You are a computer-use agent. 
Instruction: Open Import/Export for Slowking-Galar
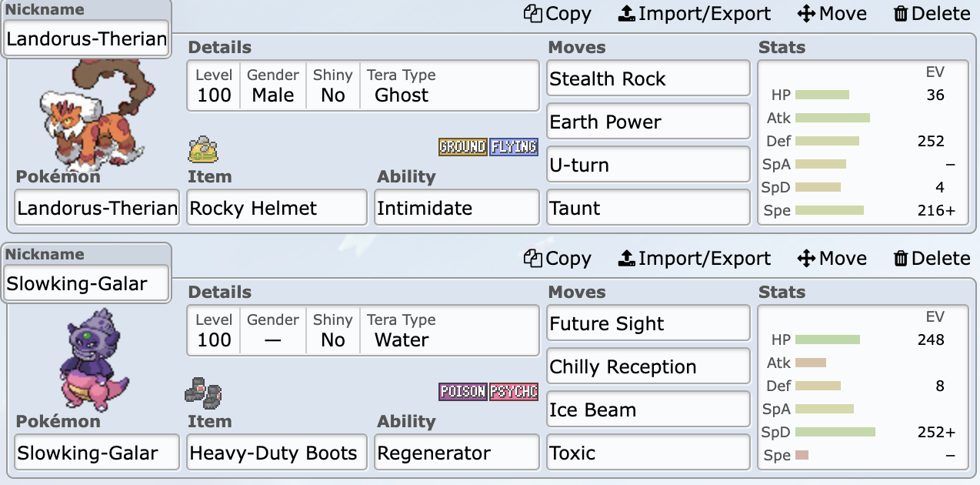tap(694, 259)
